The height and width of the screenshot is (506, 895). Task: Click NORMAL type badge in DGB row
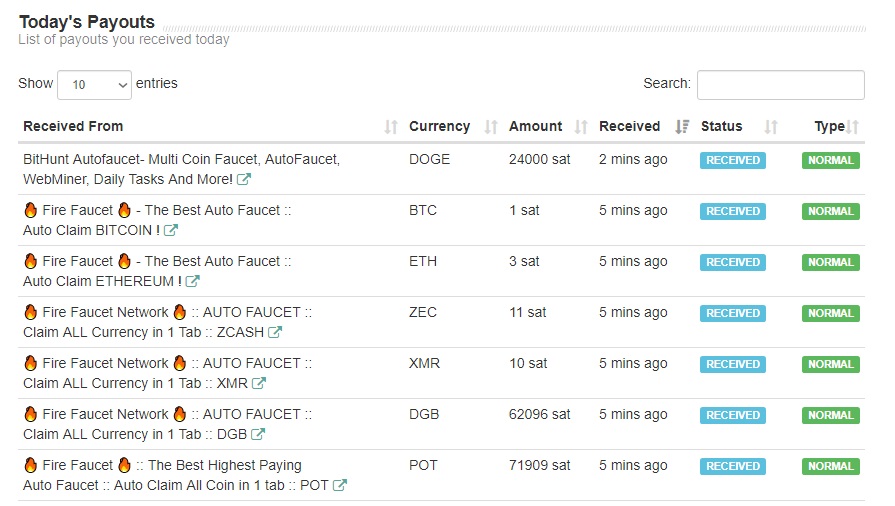pos(831,415)
